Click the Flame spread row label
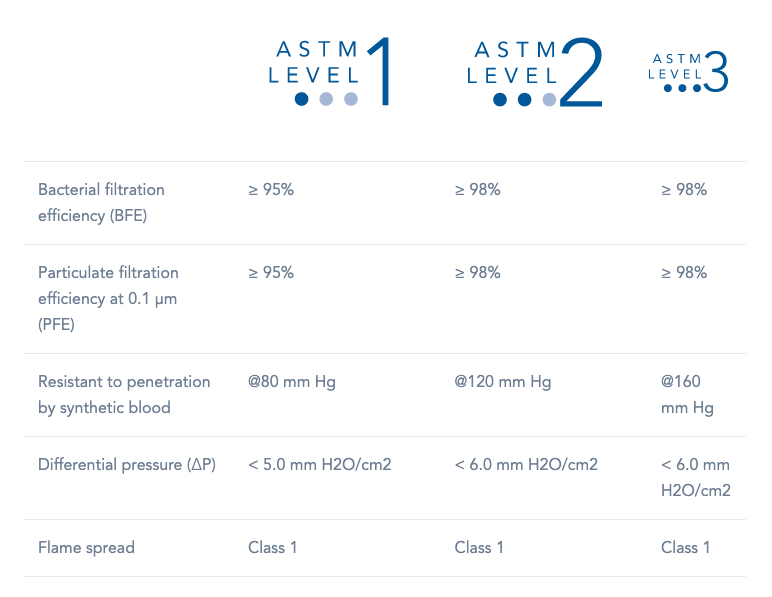Screen dimensions: 772x597 click(x=86, y=547)
